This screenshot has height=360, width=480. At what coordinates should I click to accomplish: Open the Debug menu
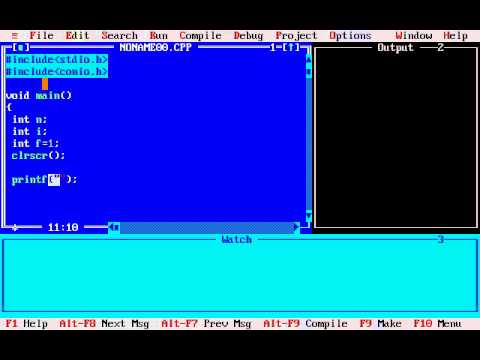[248, 35]
